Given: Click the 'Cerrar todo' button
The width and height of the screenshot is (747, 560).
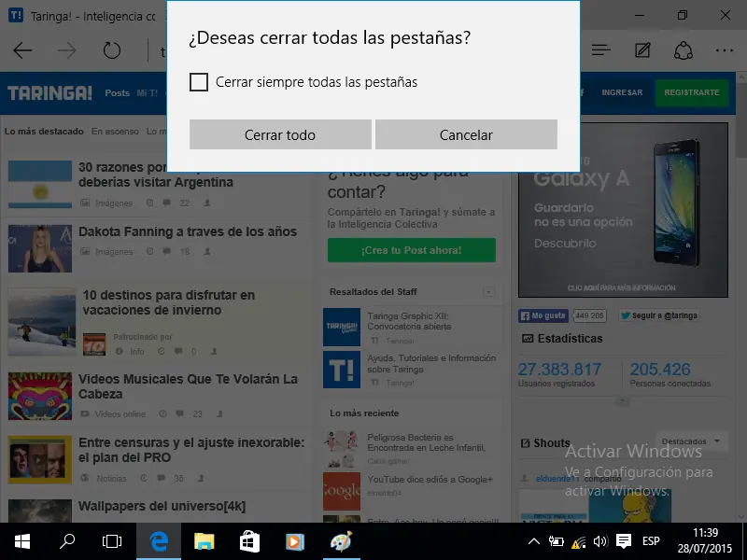Looking at the screenshot, I should (x=280, y=134).
